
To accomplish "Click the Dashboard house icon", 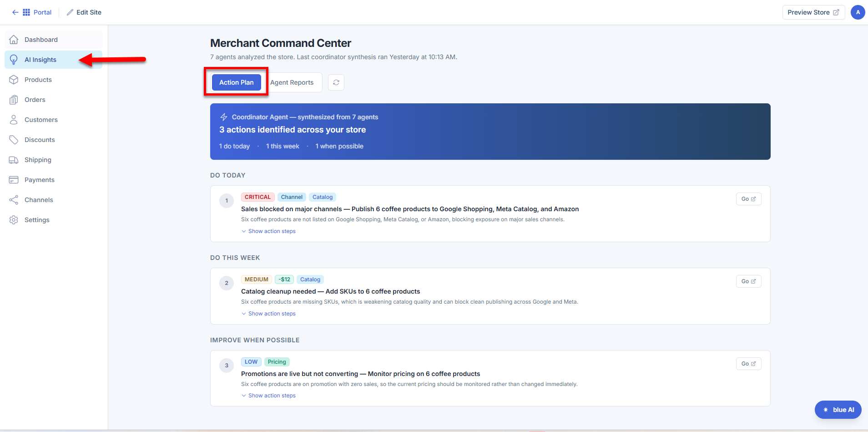I will tap(14, 40).
